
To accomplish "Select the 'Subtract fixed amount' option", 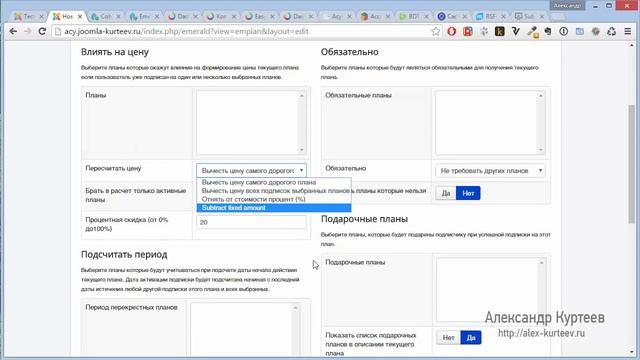I will point(274,208).
